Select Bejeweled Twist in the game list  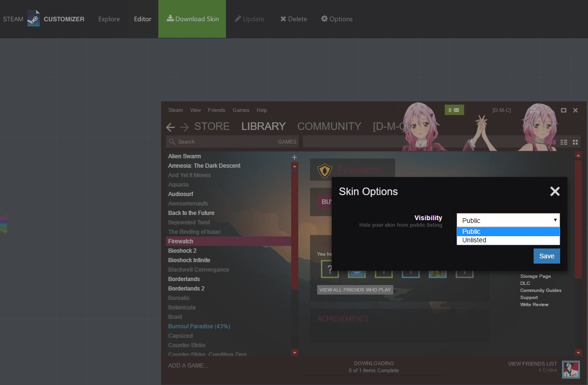pos(189,222)
